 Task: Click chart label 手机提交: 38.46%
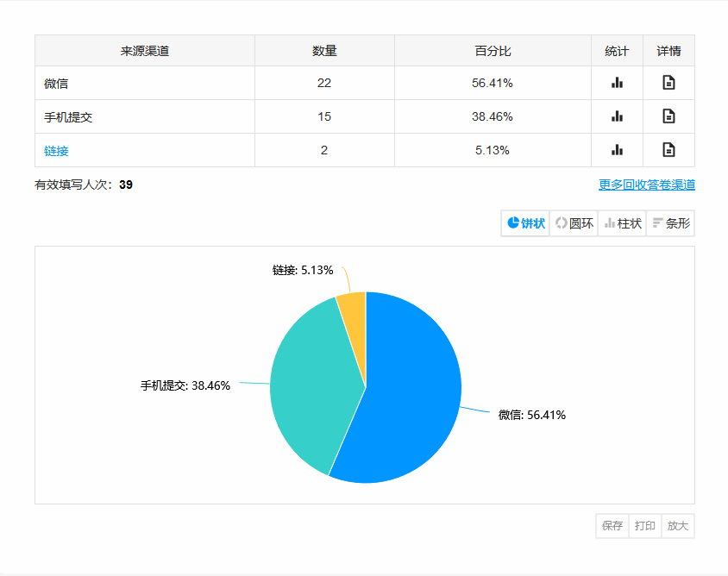(x=185, y=385)
